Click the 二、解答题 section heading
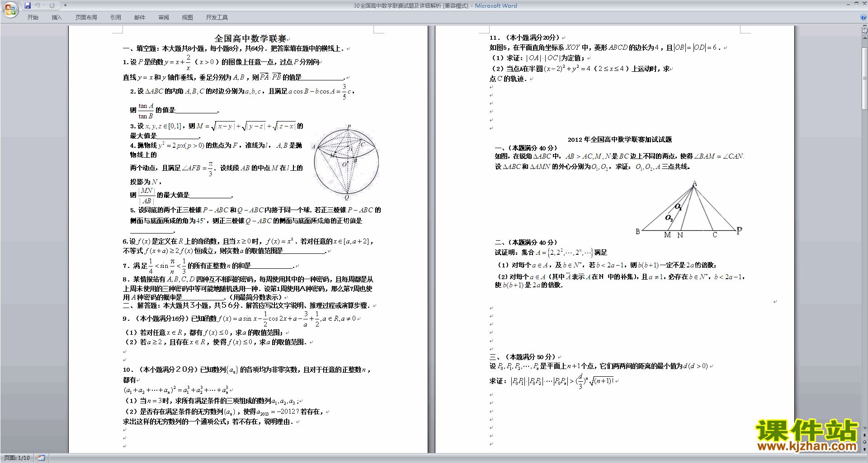 (x=247, y=305)
